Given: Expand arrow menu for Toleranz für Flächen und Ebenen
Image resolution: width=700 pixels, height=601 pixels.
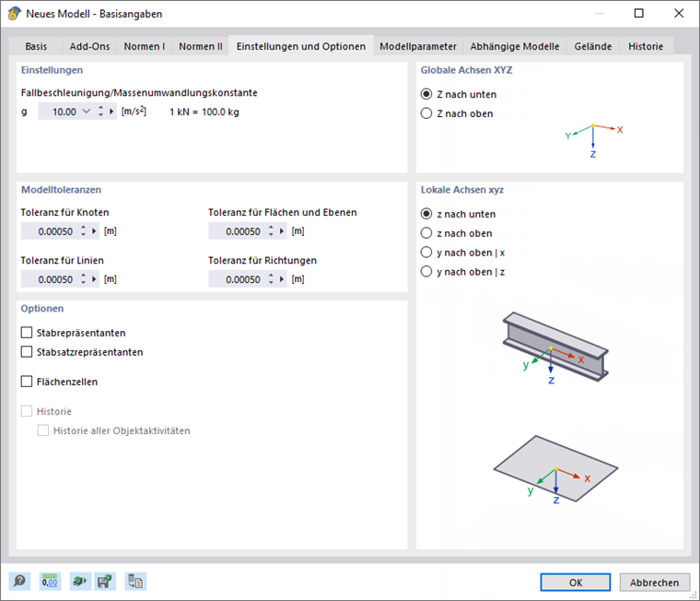Looking at the screenshot, I should [x=282, y=231].
